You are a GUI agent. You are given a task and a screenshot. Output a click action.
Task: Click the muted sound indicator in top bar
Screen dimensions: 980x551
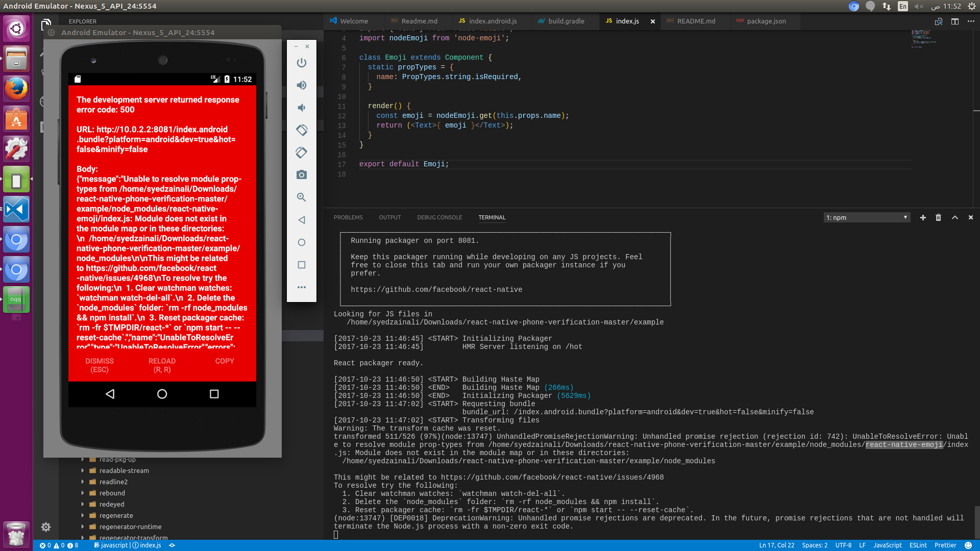point(919,6)
